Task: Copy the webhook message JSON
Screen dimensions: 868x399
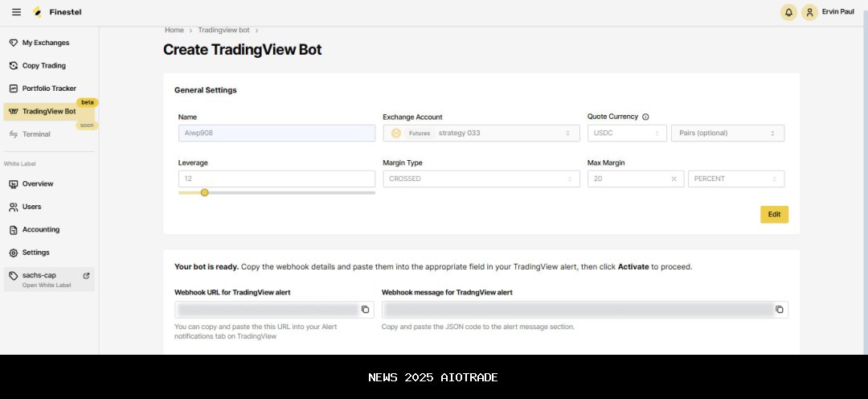Action: [779, 310]
